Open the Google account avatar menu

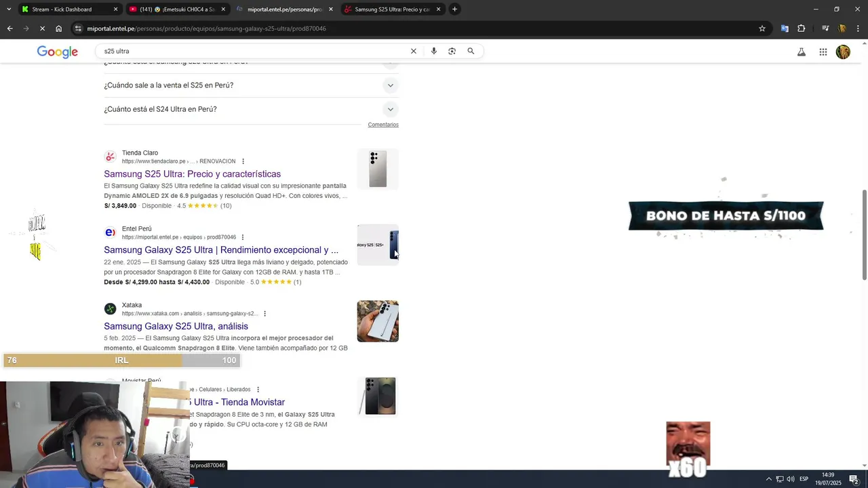click(x=843, y=52)
